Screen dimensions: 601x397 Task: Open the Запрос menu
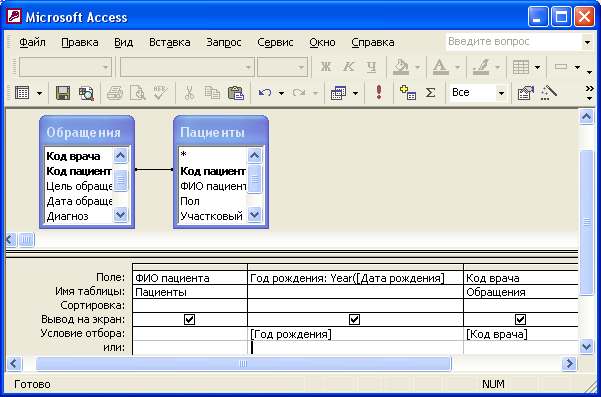[224, 42]
